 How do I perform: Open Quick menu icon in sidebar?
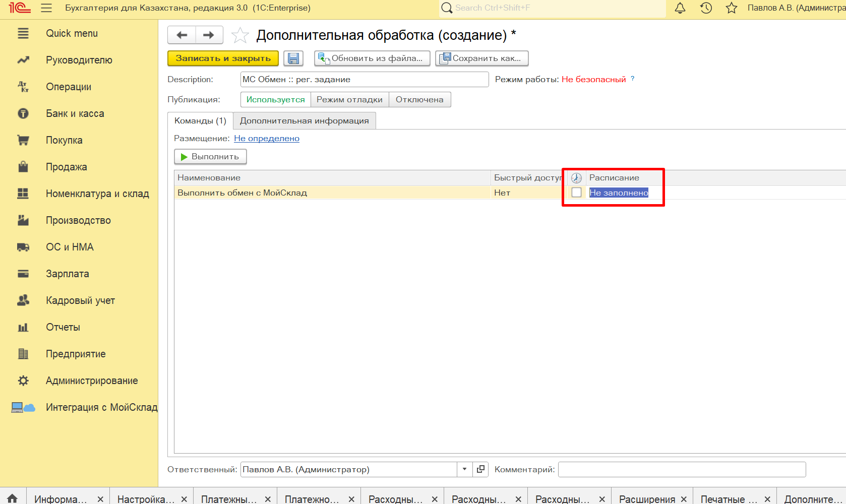point(23,33)
